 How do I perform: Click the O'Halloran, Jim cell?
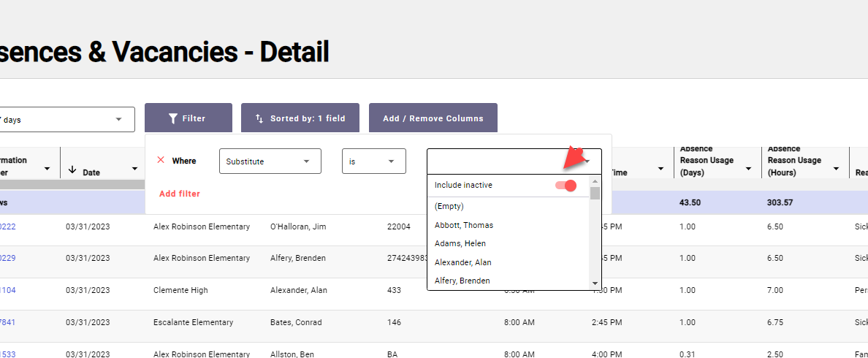pyautogui.click(x=298, y=227)
